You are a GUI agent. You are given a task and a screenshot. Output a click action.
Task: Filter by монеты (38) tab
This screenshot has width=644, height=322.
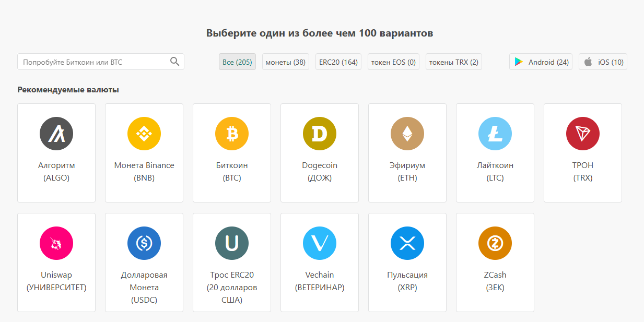pyautogui.click(x=286, y=62)
